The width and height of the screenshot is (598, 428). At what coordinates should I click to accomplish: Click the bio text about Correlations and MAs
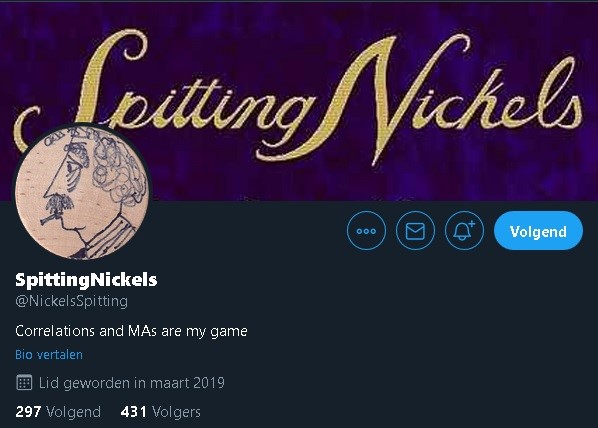(x=131, y=331)
